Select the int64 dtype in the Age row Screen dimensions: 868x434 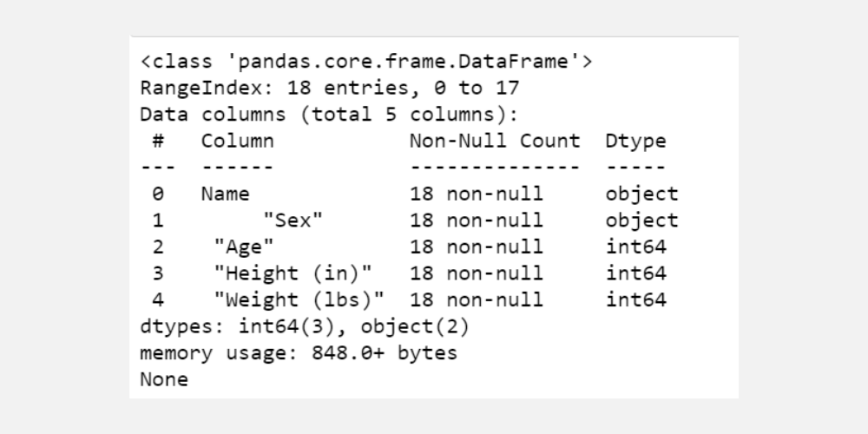(635, 247)
